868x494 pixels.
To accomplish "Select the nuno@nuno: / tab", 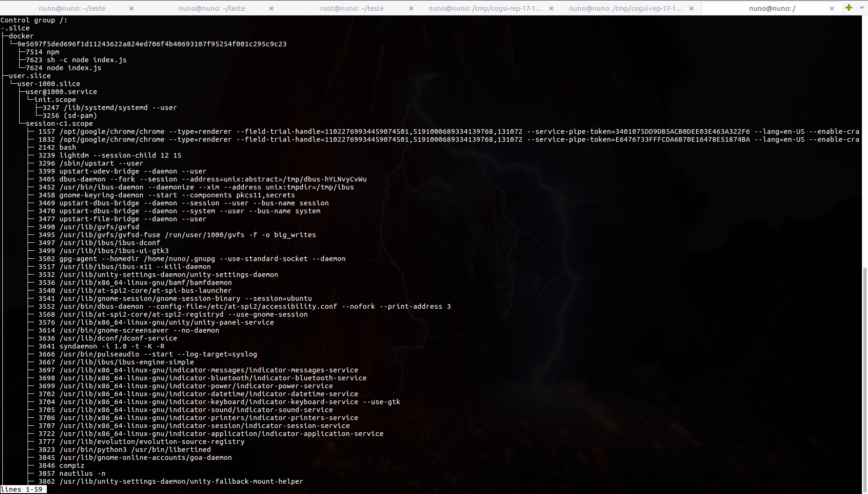I will [x=772, y=8].
